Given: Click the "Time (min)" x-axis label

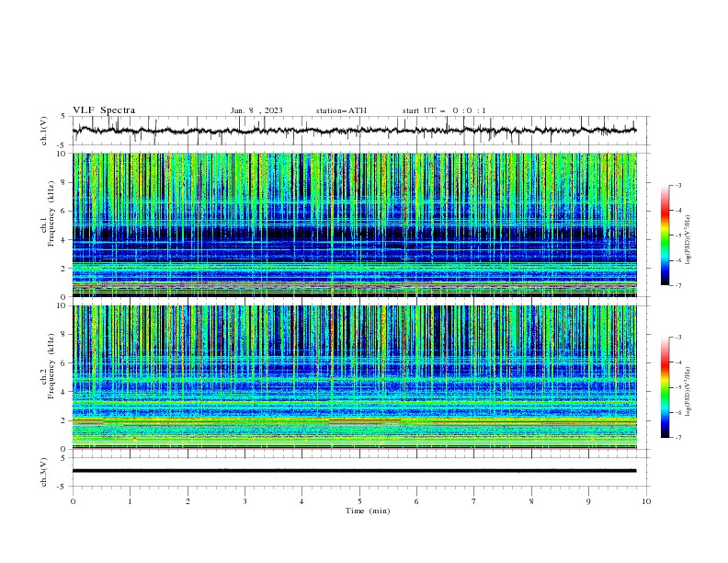Looking at the screenshot, I should (x=368, y=511).
